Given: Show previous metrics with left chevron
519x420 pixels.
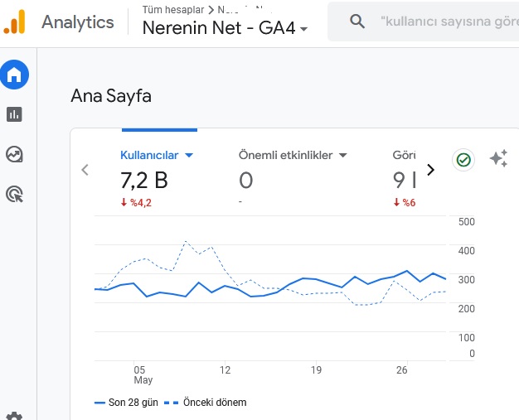Looking at the screenshot, I should (x=85, y=170).
